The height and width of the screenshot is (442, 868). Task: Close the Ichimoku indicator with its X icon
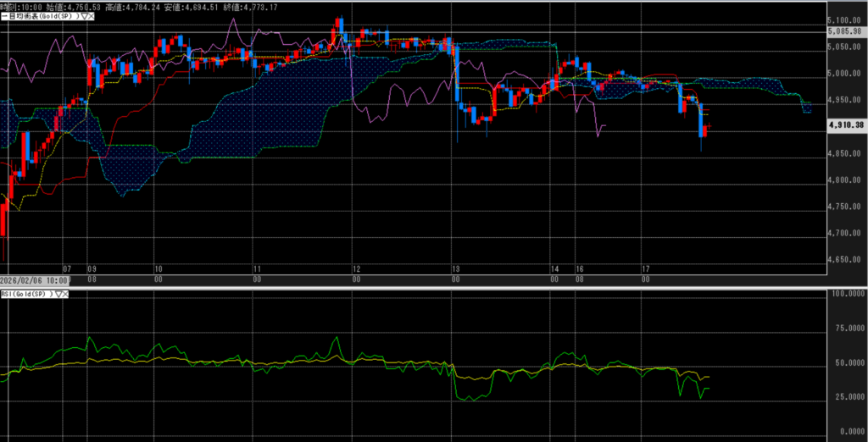tap(91, 16)
